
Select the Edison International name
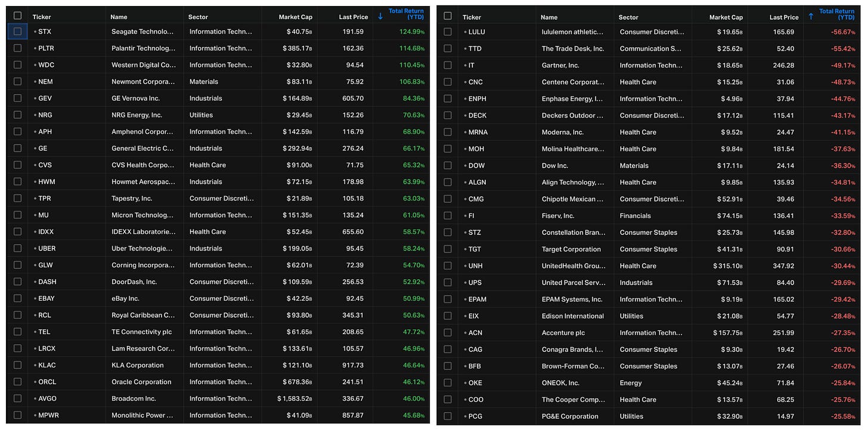coord(572,315)
